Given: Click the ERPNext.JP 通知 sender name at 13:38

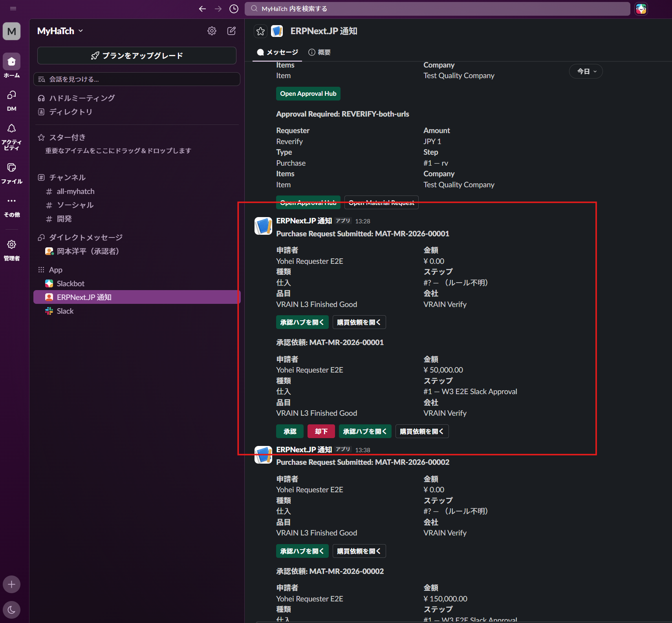Looking at the screenshot, I should tap(304, 450).
